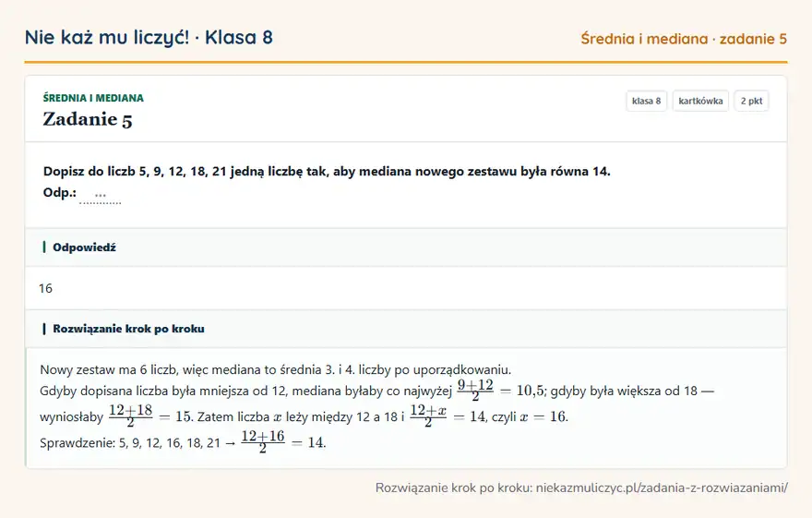812x518 pixels.
Task: Click the task statement about numbers 5, 9, 12, 18, 21
Action: click(x=327, y=172)
